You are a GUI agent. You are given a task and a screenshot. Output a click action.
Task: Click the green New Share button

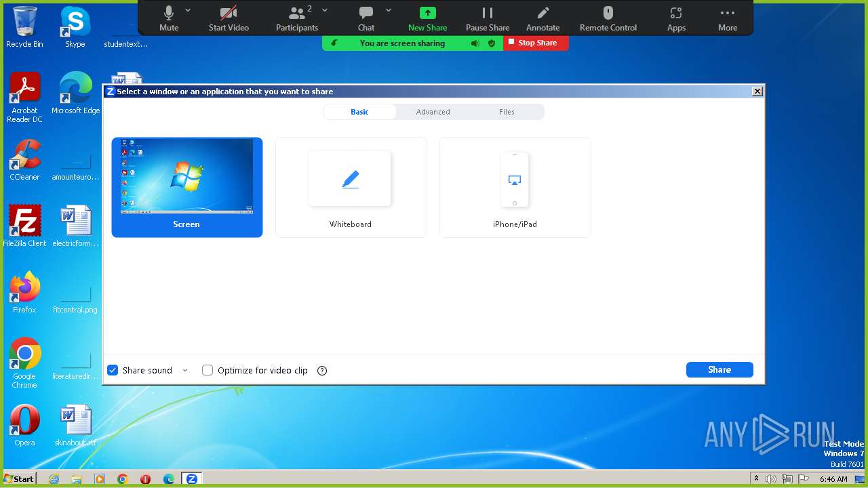[427, 18]
